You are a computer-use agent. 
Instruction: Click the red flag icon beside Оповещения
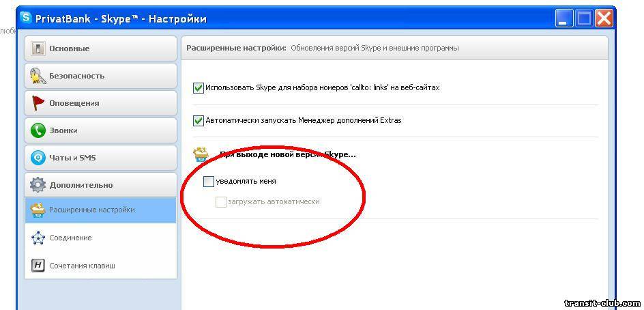[x=38, y=103]
